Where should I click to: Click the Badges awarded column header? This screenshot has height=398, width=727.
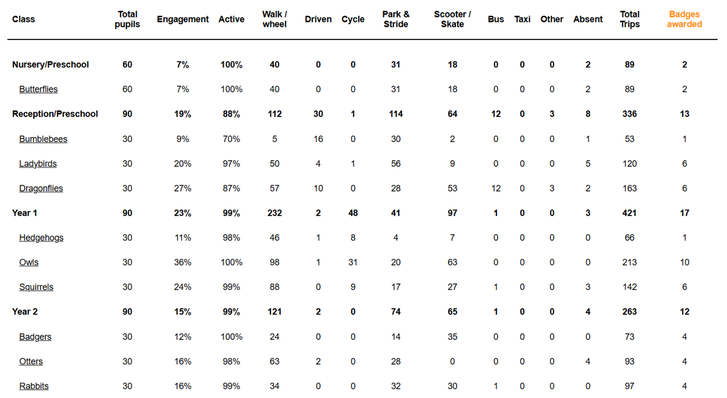(x=684, y=19)
